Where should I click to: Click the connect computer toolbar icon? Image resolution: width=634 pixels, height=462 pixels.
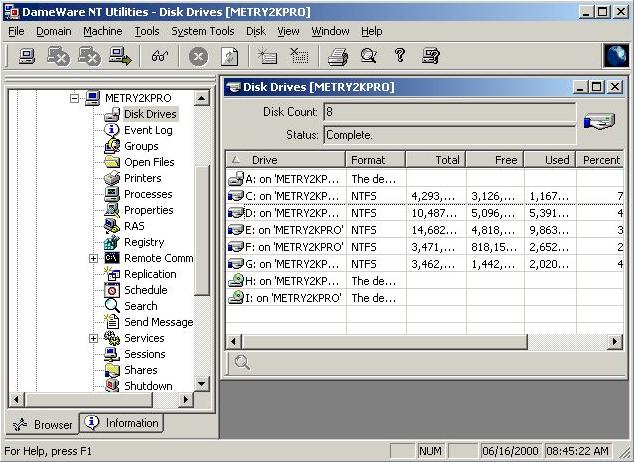pyautogui.click(x=27, y=56)
